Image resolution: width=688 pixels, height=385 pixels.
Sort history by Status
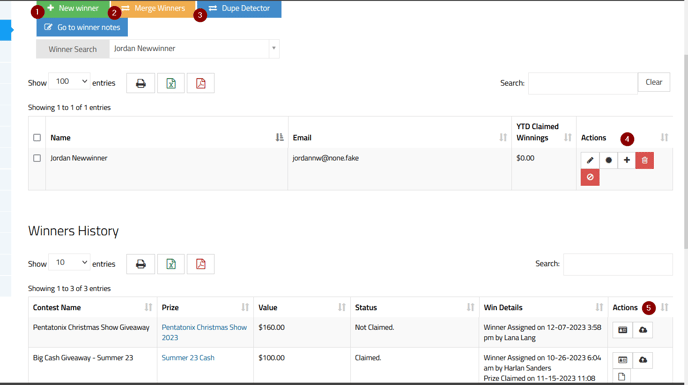point(415,307)
